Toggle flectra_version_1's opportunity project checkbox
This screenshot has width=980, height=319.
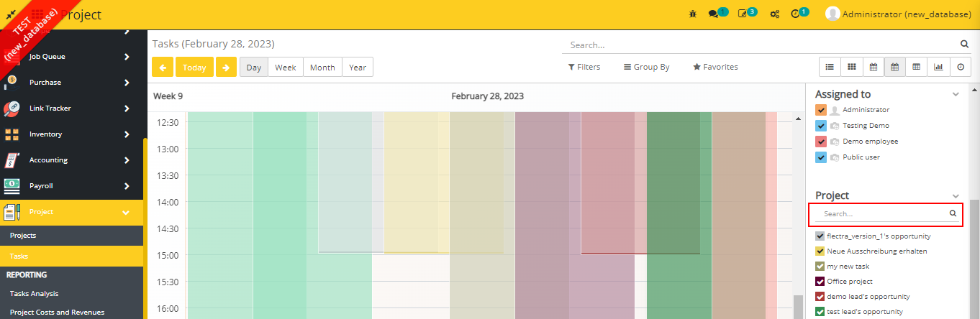[x=820, y=236]
